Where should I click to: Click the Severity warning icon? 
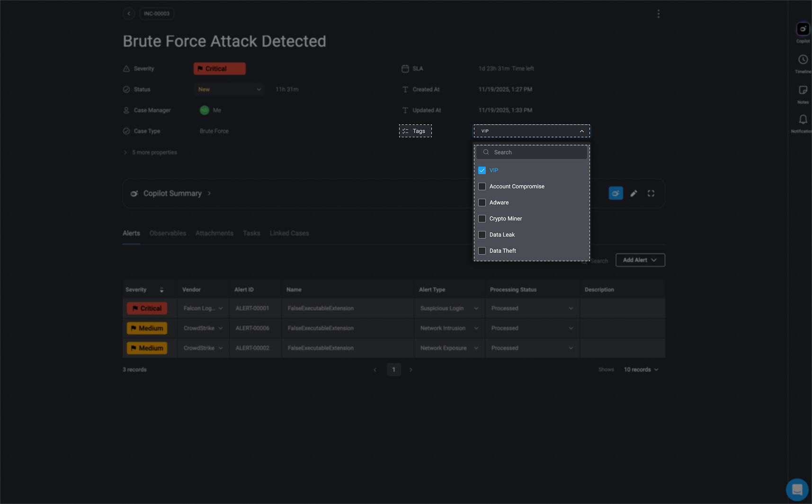click(126, 69)
